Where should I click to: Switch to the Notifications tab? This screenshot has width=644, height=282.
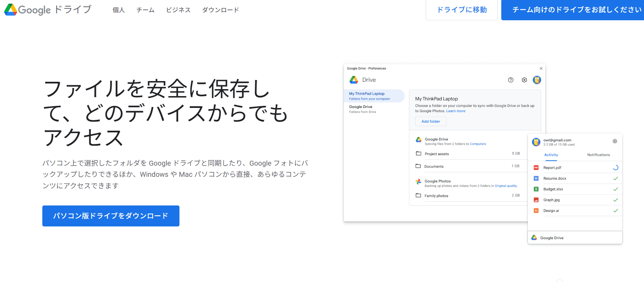(599, 155)
